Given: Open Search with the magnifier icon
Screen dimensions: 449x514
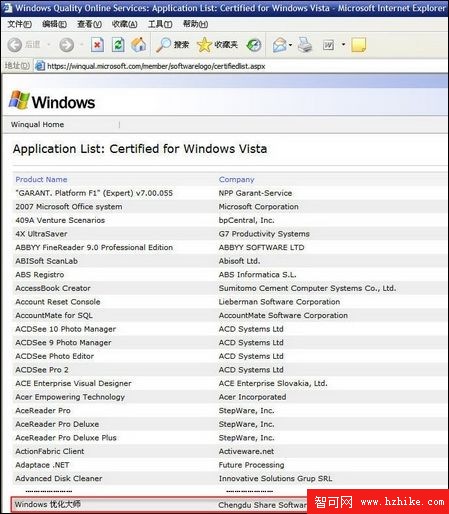Looking at the screenshot, I should (163, 45).
